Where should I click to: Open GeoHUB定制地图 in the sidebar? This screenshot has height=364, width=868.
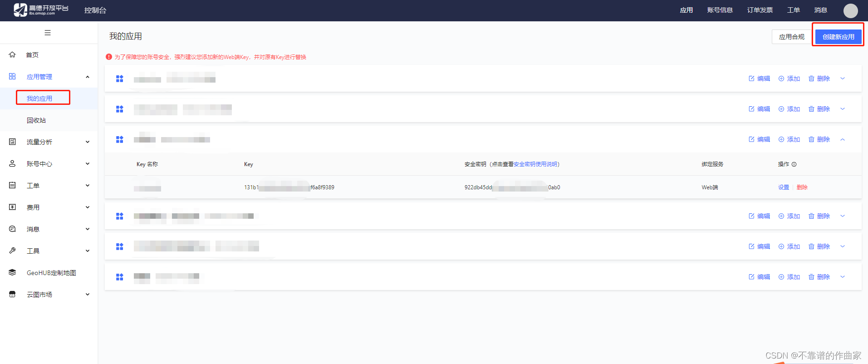click(51, 273)
